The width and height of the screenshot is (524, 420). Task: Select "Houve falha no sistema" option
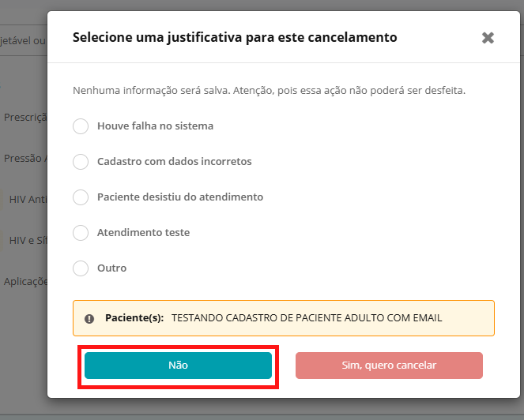tap(81, 126)
